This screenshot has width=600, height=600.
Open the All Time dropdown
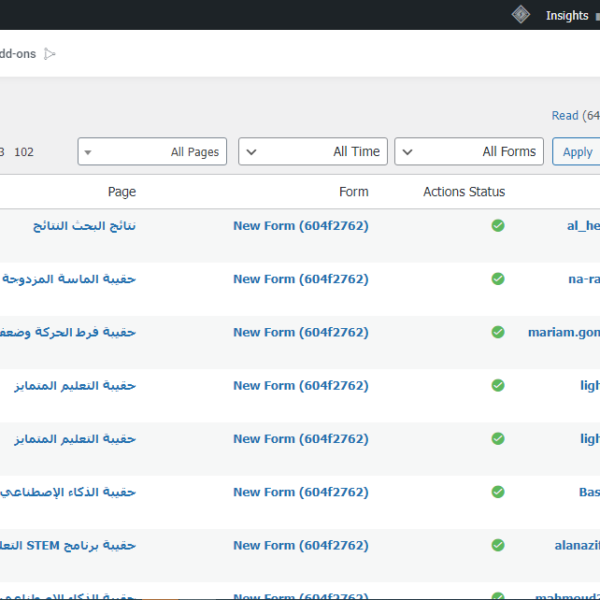(313, 152)
